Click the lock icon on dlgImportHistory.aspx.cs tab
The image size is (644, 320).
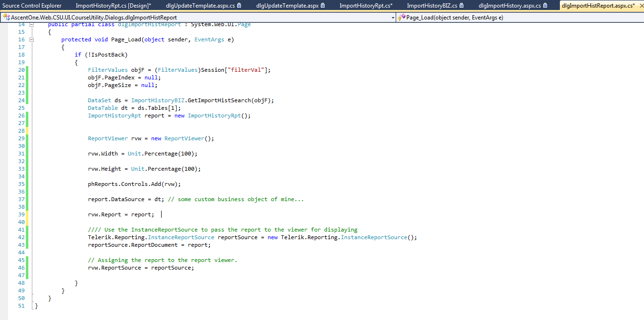(x=545, y=6)
